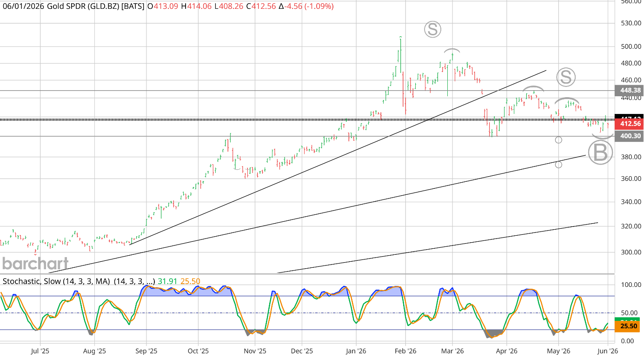Click the 480.00 price axis label

click(631, 63)
